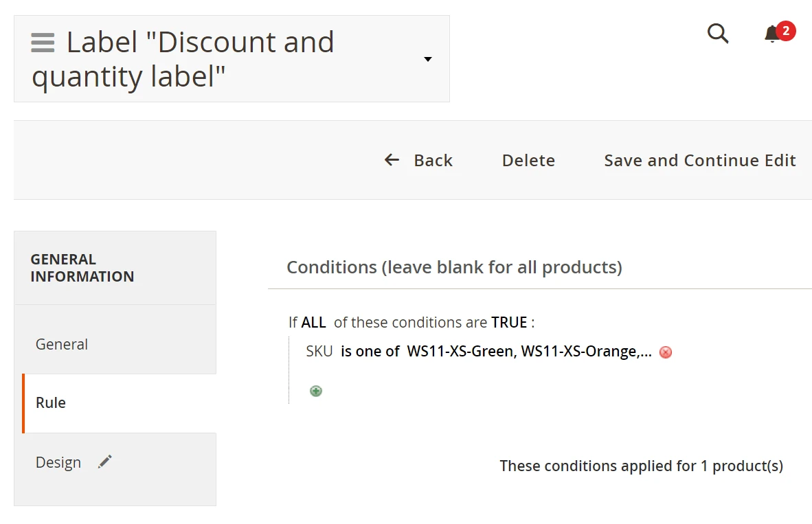Change the TRUE value in conditions
812x524 pixels.
[509, 323]
